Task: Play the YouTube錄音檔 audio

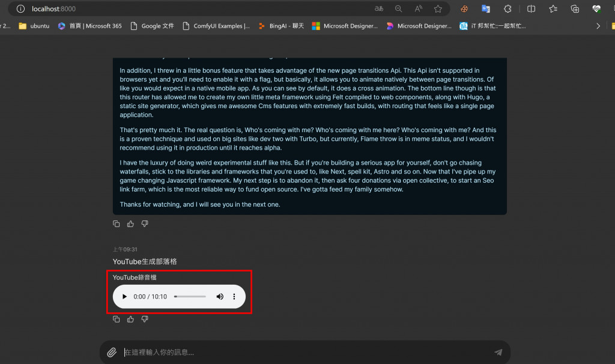Action: click(124, 297)
